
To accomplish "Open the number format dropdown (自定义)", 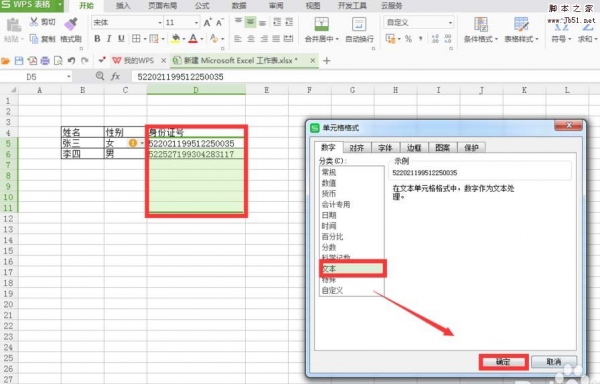I will pos(450,23).
